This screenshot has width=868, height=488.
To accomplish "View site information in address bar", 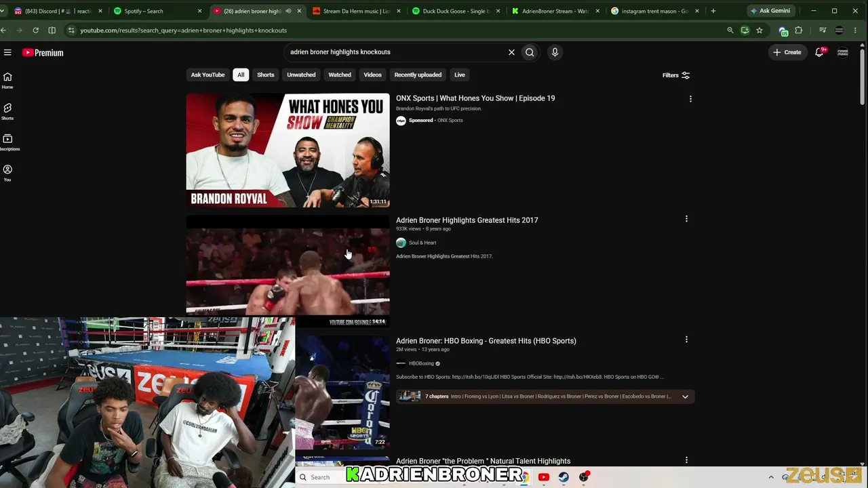I will tap(71, 30).
